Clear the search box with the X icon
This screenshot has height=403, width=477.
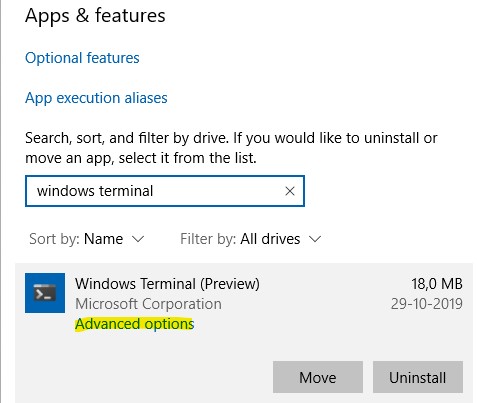(x=290, y=191)
